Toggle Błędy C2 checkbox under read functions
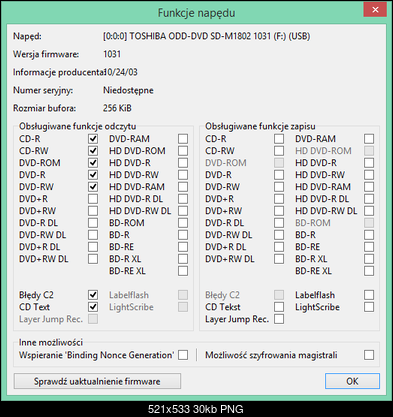The height and width of the screenshot is (417, 393). (93, 295)
